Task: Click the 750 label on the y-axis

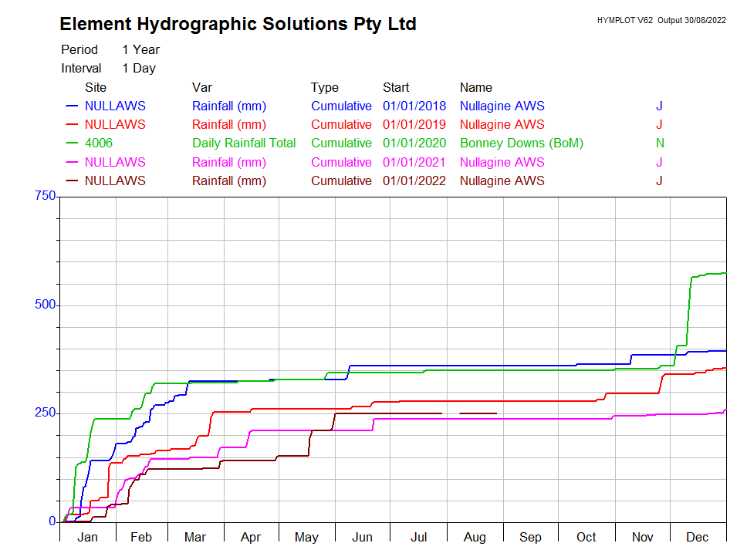Action: click(x=46, y=197)
